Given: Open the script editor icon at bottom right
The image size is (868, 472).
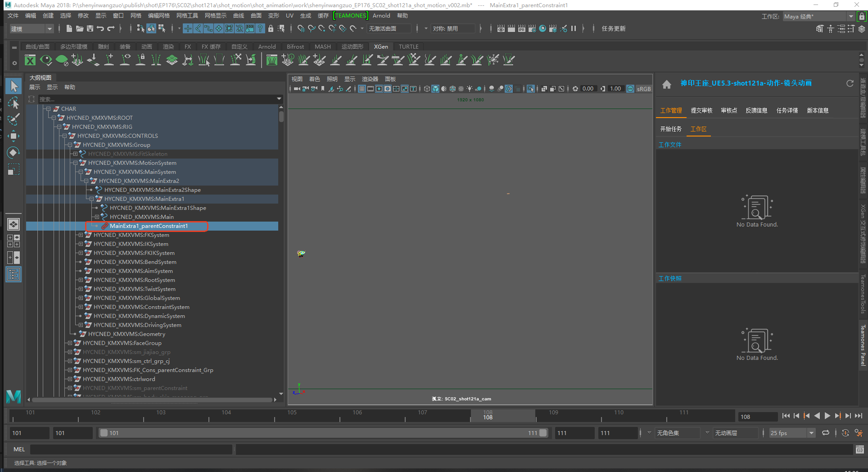Looking at the screenshot, I should click(859, 449).
